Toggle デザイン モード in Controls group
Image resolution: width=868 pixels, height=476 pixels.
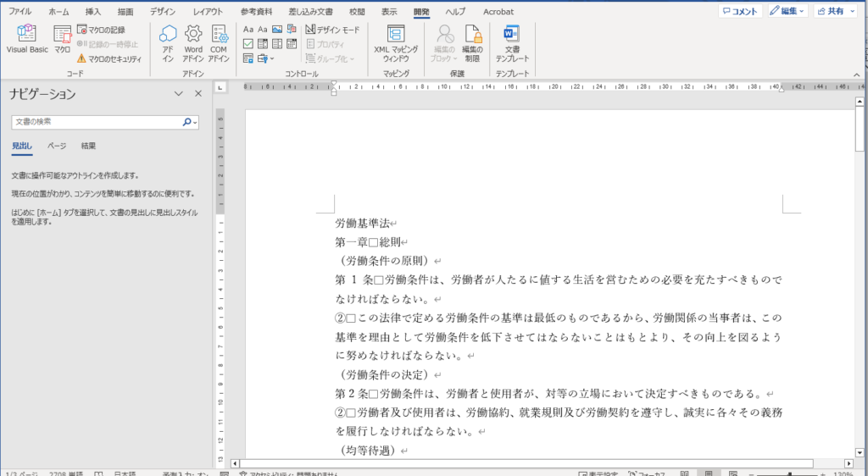[332, 30]
